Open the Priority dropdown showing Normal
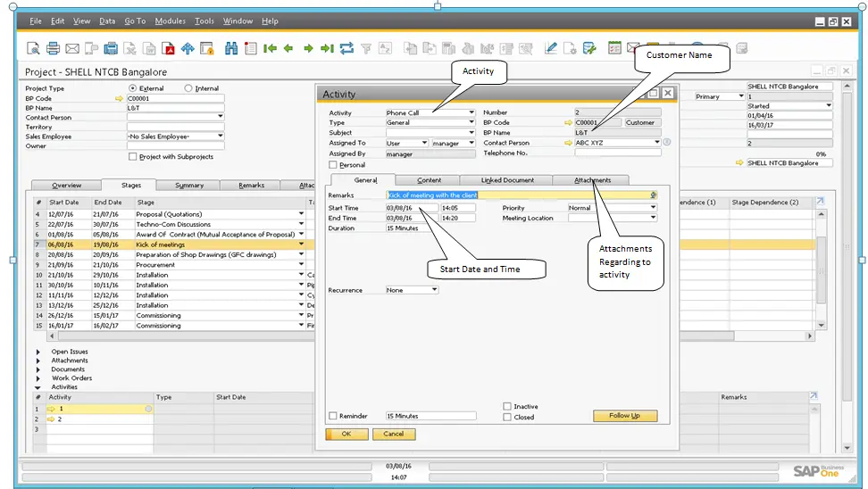Image resolution: width=868 pixels, height=489 pixels. coord(653,207)
